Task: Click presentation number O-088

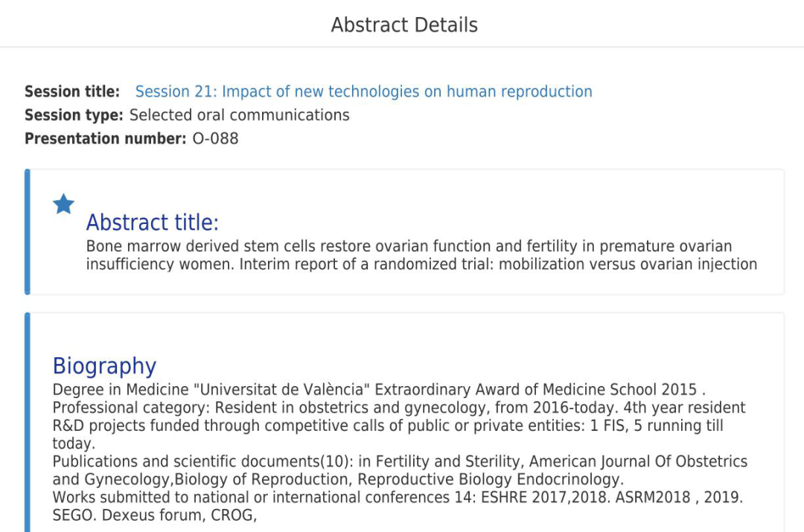Action: (x=215, y=138)
